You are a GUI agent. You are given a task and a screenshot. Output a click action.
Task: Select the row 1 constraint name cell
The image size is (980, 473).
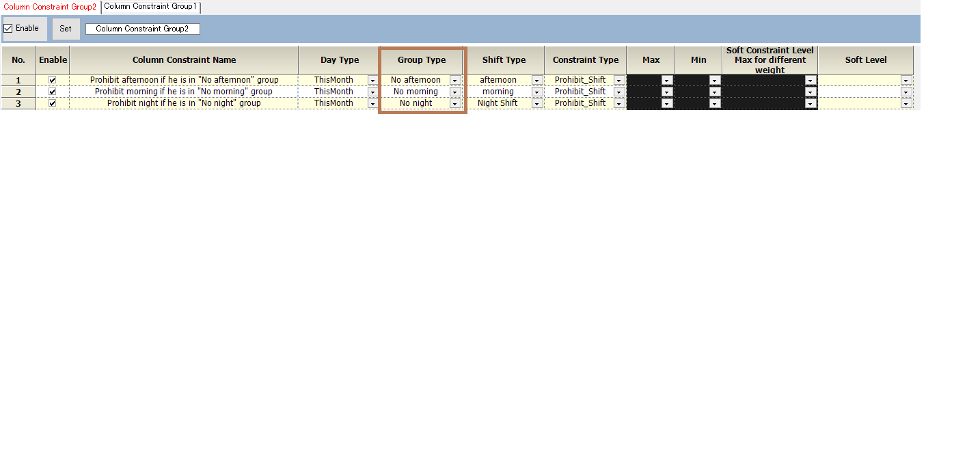[x=184, y=80]
